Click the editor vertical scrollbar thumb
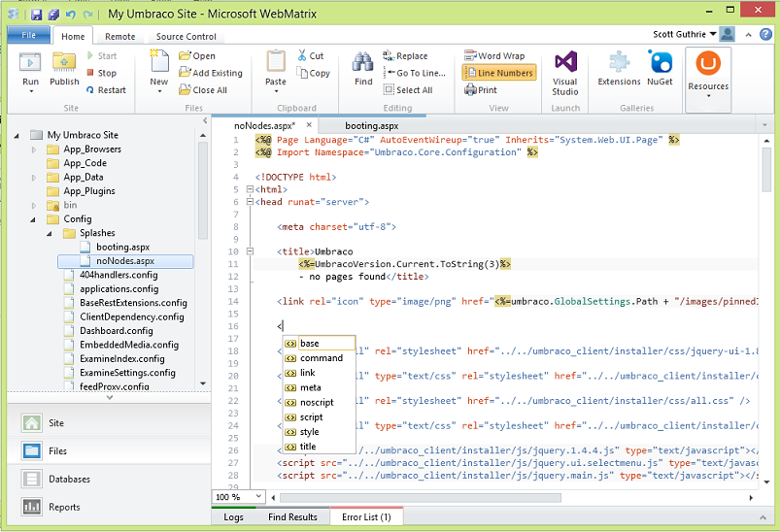 [x=766, y=170]
